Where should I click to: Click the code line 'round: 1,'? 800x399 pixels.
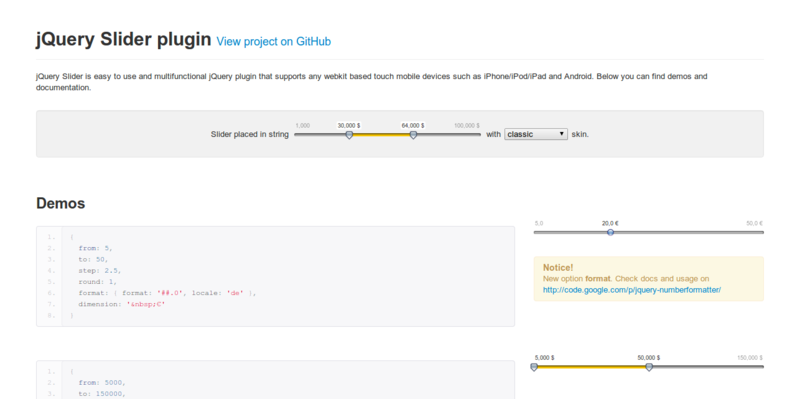(98, 282)
